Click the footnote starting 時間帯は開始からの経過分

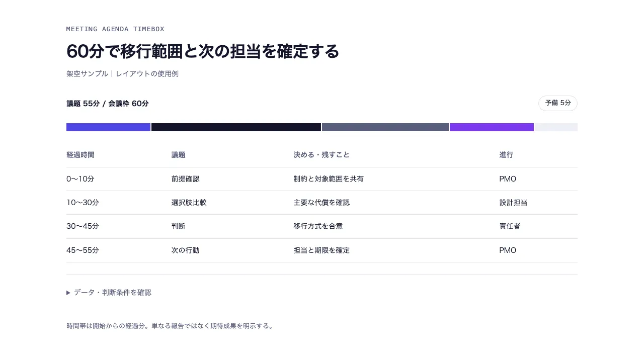170,326
